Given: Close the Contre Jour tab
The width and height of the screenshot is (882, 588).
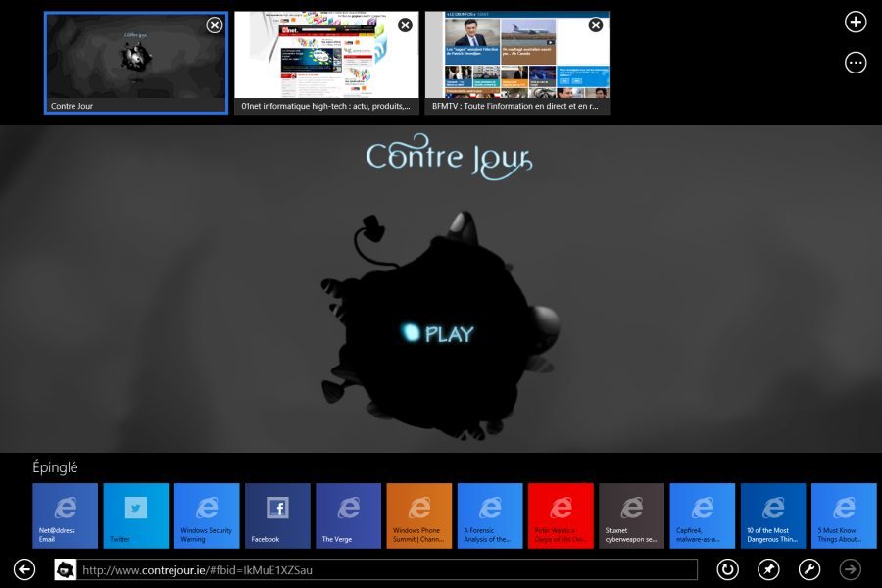Looking at the screenshot, I should tap(215, 24).
